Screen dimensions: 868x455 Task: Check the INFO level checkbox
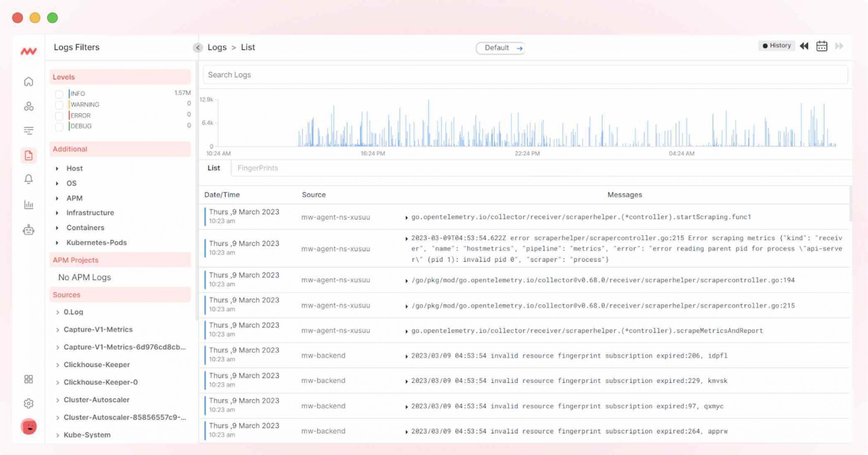click(59, 93)
